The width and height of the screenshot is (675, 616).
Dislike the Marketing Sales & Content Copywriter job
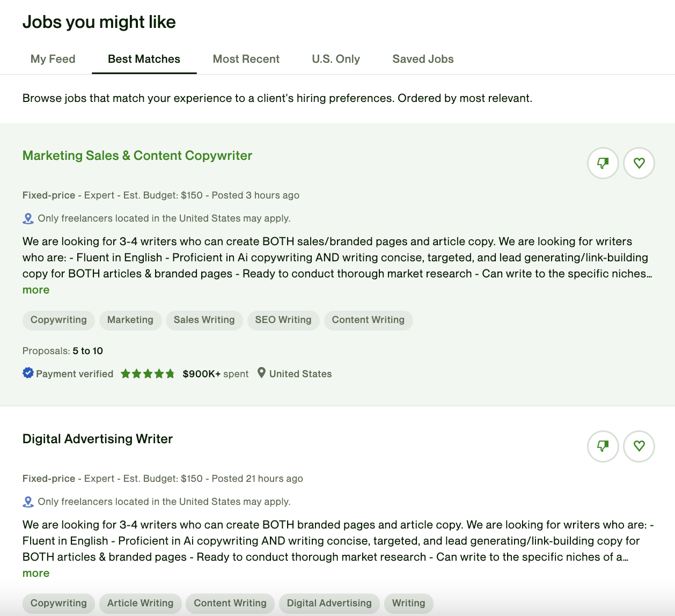[603, 163]
